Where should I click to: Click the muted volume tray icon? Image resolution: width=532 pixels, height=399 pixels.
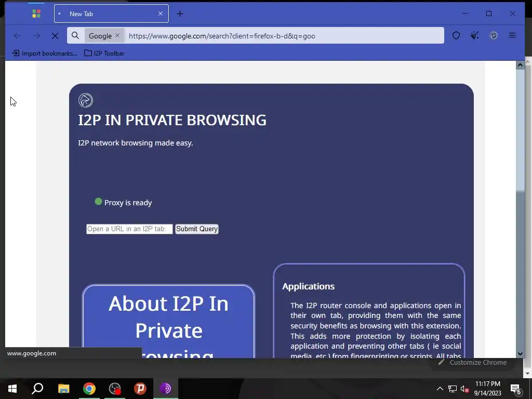pyautogui.click(x=464, y=389)
